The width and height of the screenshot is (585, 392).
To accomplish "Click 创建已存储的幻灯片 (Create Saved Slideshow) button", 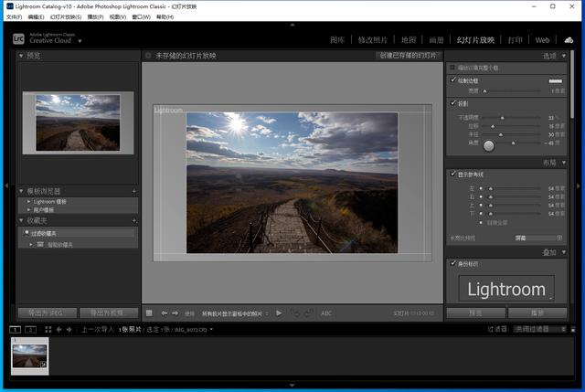I will [409, 56].
